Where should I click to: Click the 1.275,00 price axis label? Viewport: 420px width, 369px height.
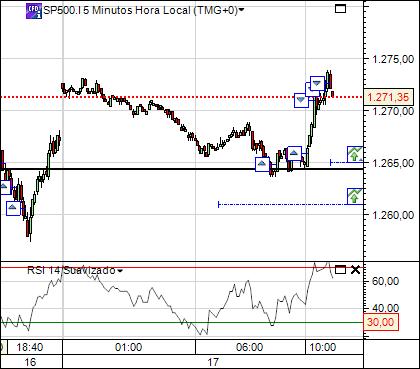[393, 59]
